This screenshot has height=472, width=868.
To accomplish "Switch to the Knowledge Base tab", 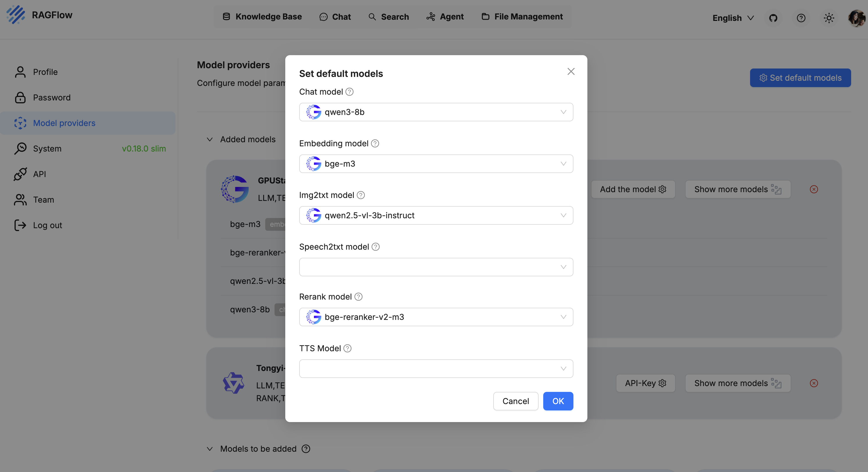I will point(262,17).
